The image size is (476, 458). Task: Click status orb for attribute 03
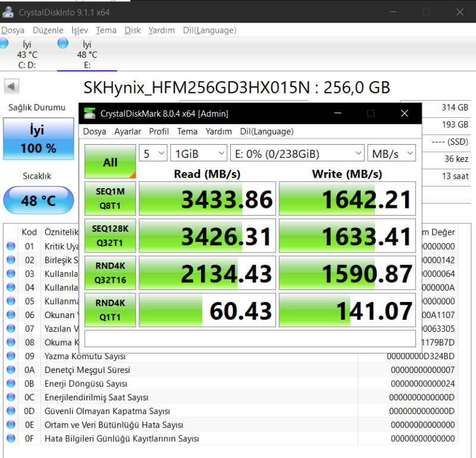tap(11, 273)
